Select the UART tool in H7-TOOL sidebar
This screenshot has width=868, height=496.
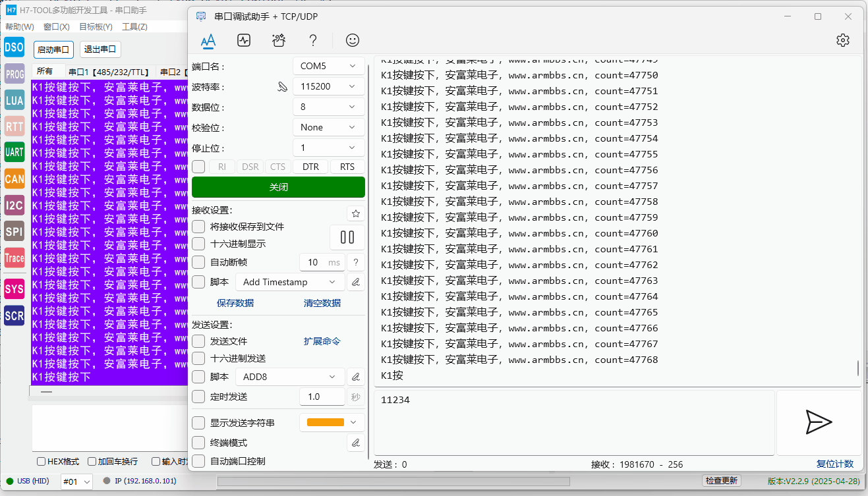14,152
